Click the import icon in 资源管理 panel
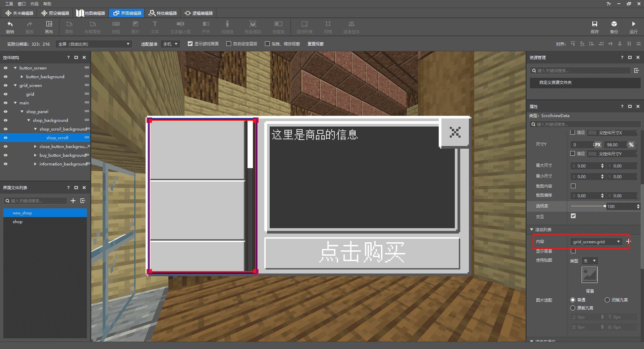The image size is (644, 349). pos(637,70)
